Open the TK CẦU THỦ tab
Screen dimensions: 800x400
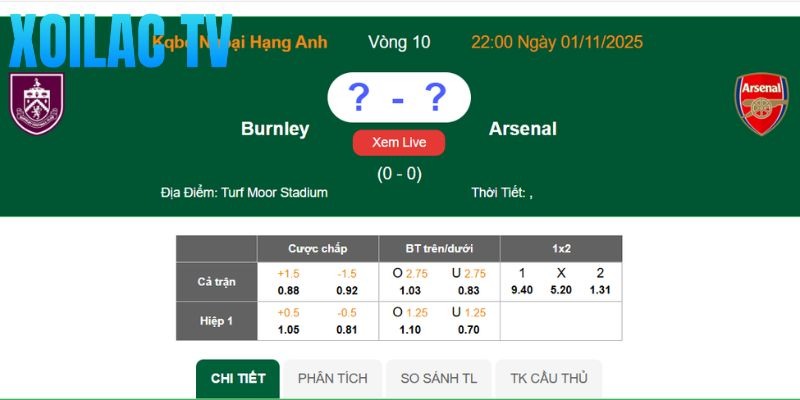[549, 378]
